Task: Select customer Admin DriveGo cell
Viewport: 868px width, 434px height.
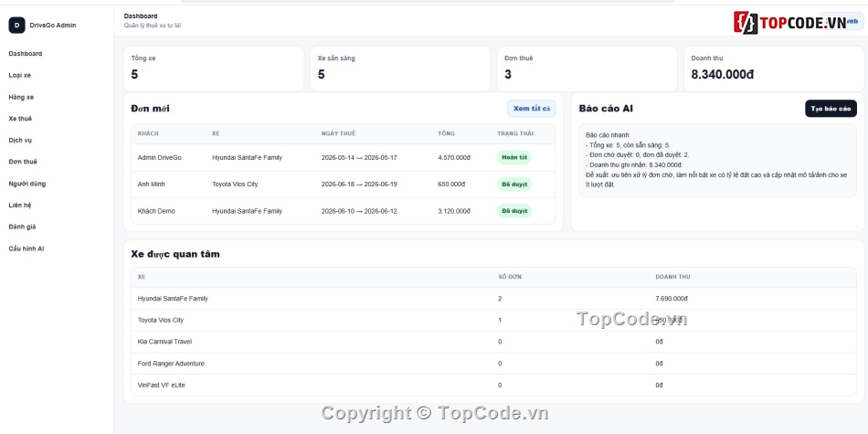Action: [x=159, y=157]
